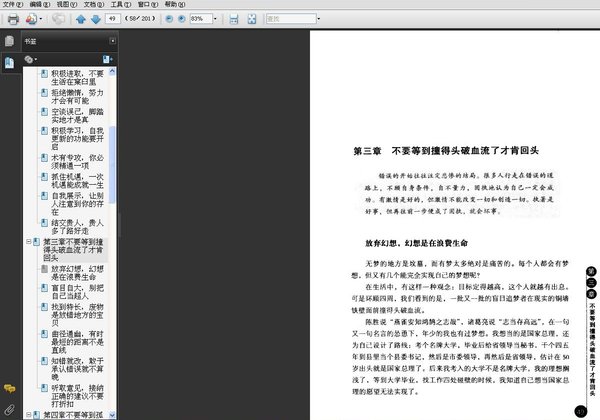Screen dimensions: 600x420
Task: Open bookmark 自我展示，让别人注意到你的存在
Action: pyautogui.click(x=77, y=203)
